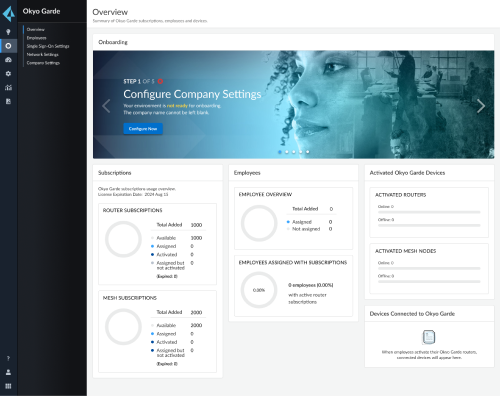Viewport: 500px width, 396px height.
Task: Open the document icon below reports icon
Action: pos(8,101)
